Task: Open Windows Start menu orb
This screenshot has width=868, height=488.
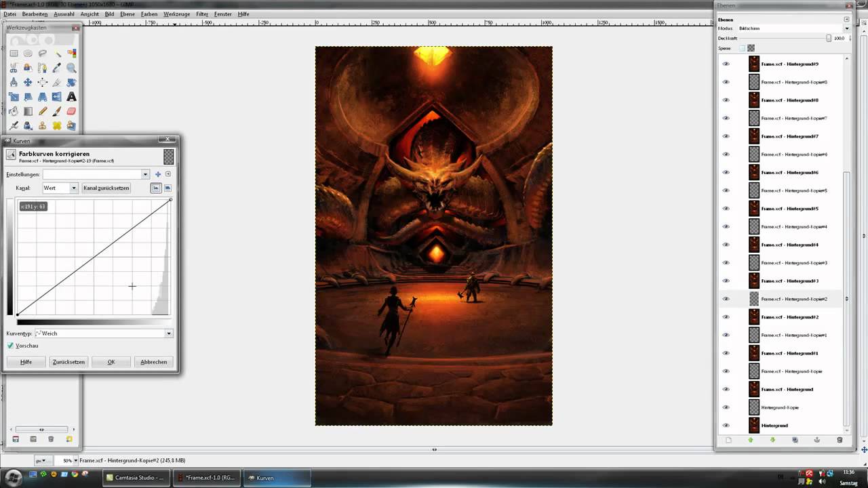Action: 14,477
